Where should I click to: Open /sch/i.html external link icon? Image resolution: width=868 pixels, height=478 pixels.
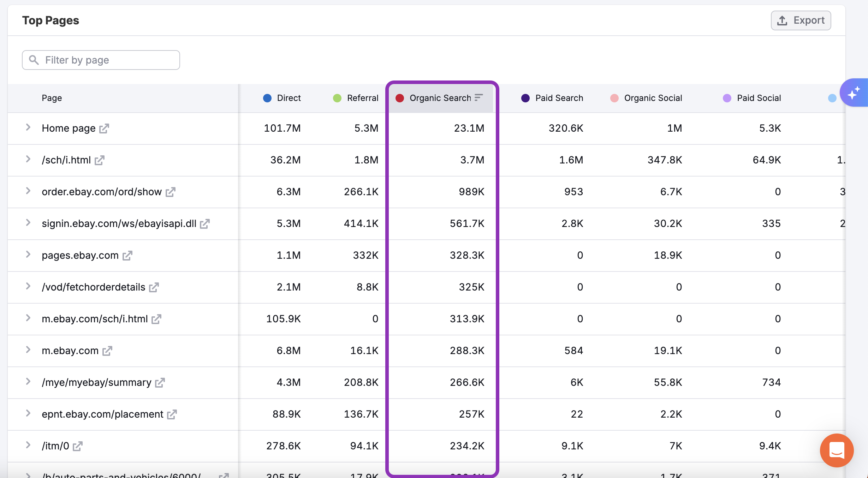click(100, 160)
